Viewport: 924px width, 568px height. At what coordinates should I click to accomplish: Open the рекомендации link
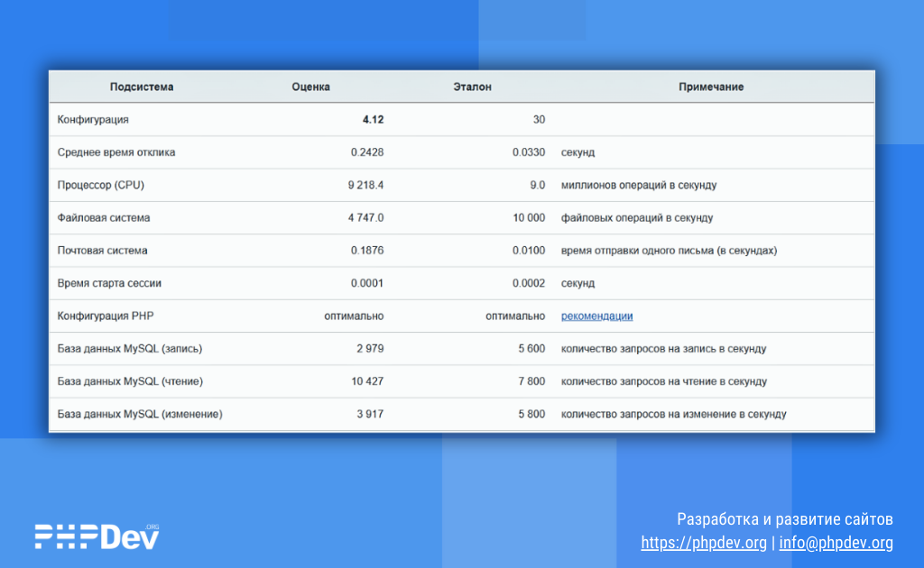pos(596,316)
